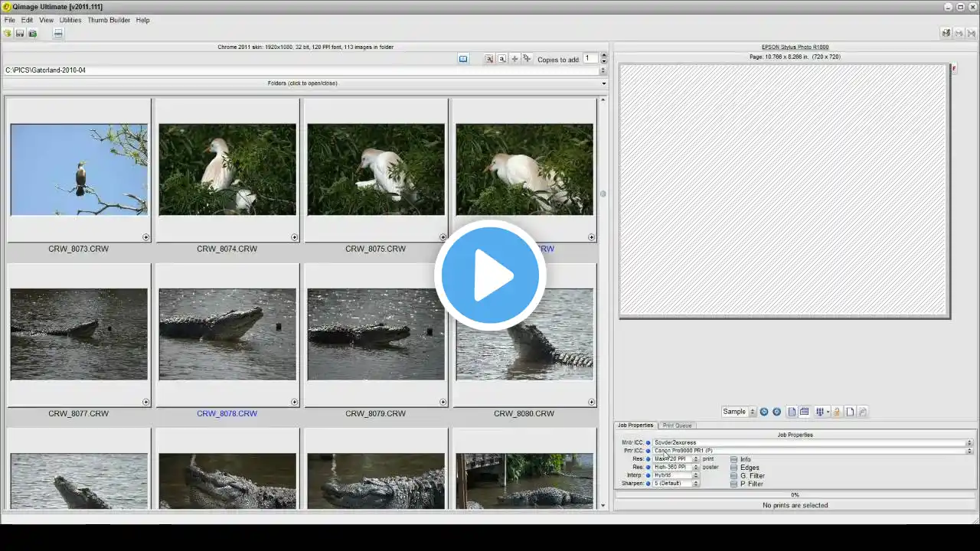This screenshot has width=980, height=551.
Task: Select the CRW_8077.CRW alligator thumbnail
Action: pos(79,334)
